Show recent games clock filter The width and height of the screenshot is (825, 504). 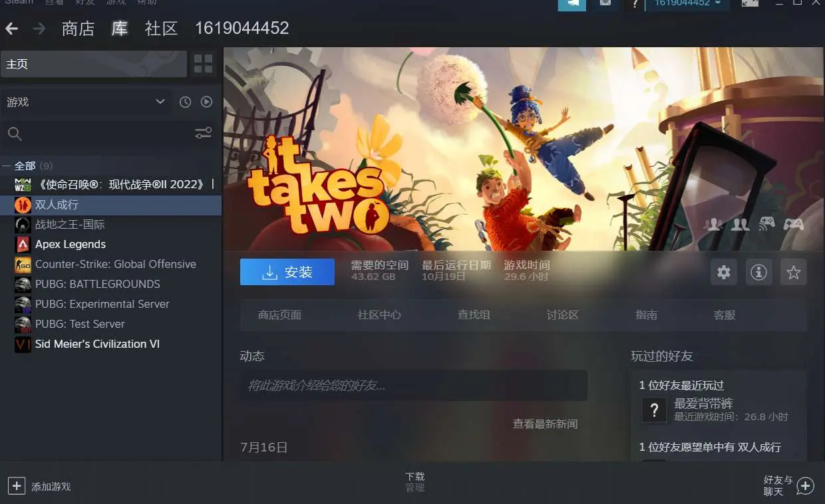pyautogui.click(x=185, y=102)
